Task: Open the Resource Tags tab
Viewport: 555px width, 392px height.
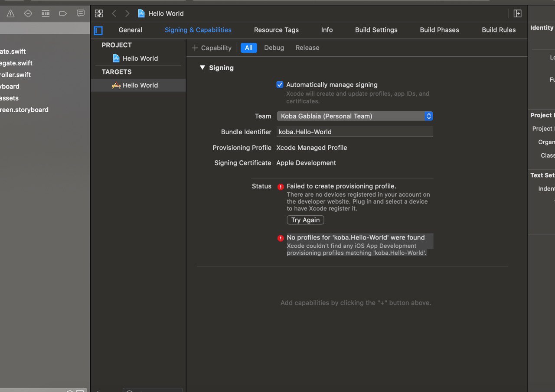Action: point(276,30)
